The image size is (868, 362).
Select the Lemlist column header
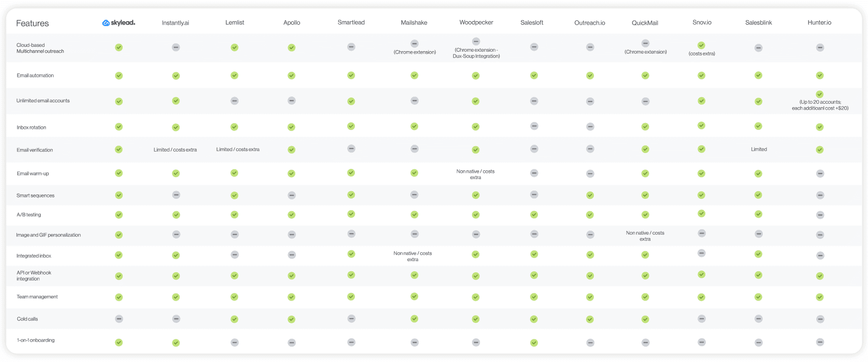click(235, 22)
